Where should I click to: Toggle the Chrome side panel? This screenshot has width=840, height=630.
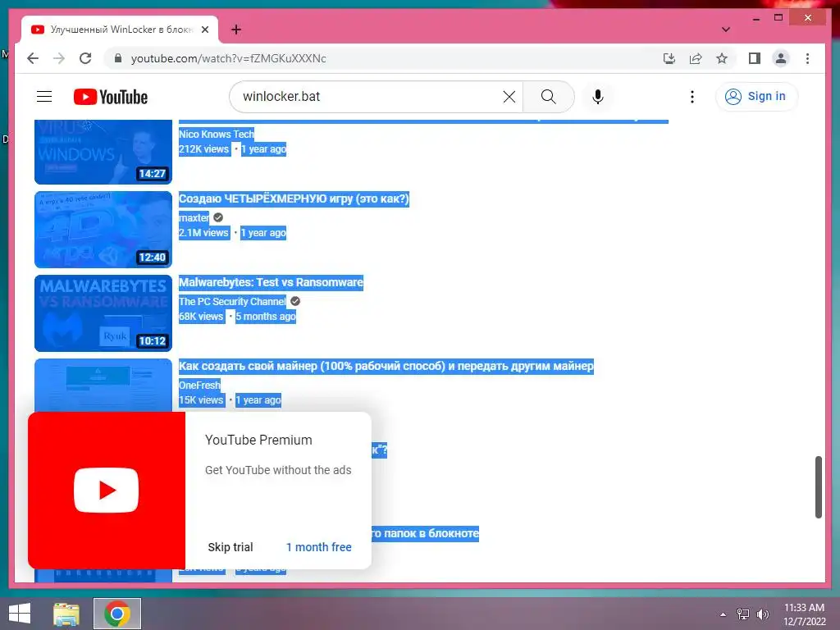click(755, 58)
